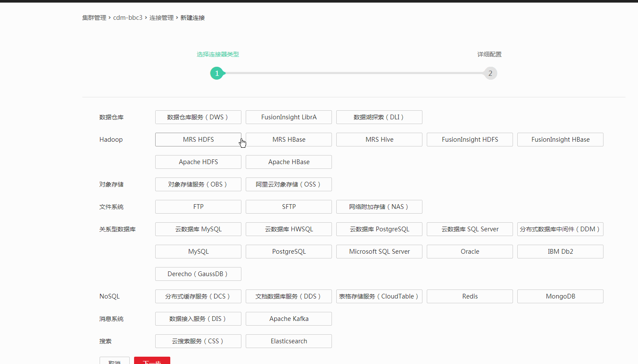Click the 新建连接 breadcrumb text
The width and height of the screenshot is (638, 364).
click(193, 18)
